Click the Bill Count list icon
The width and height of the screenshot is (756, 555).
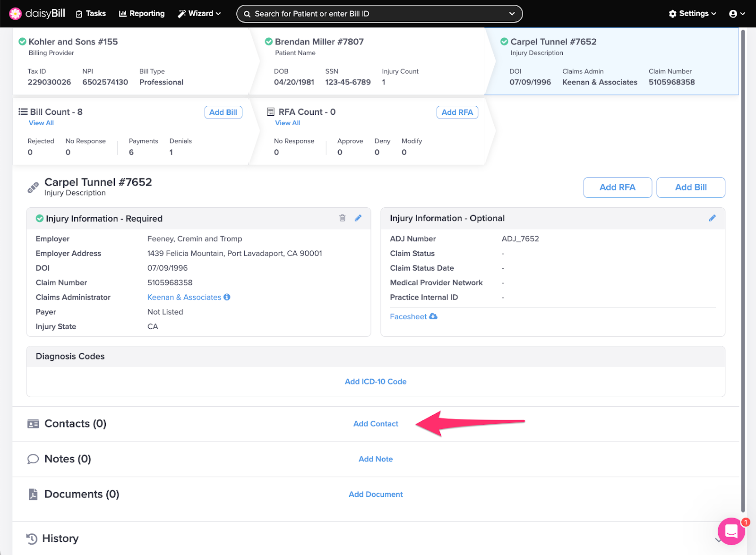pos(23,112)
